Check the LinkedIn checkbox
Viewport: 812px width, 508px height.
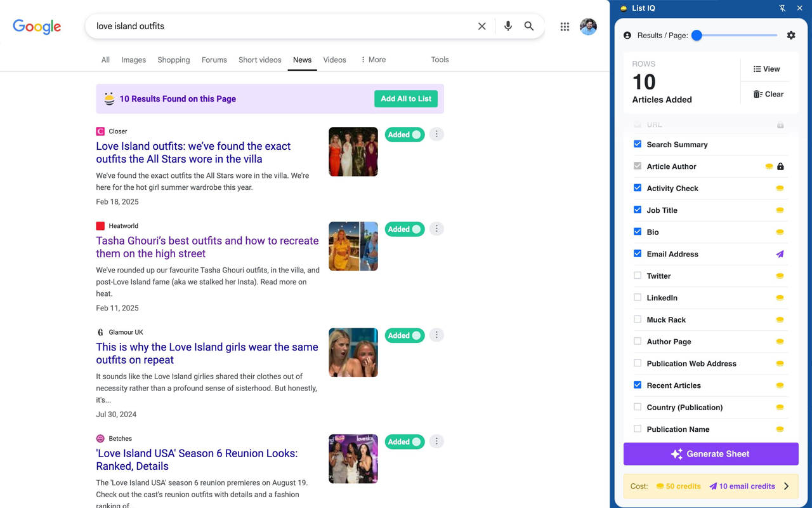pos(637,297)
